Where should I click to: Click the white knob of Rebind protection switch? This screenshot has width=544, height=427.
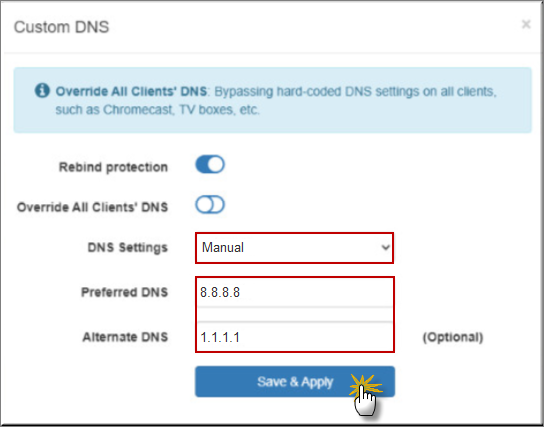[216, 164]
